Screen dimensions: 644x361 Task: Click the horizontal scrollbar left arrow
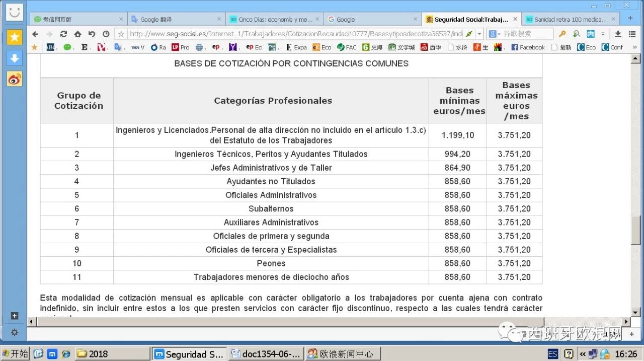click(31, 322)
